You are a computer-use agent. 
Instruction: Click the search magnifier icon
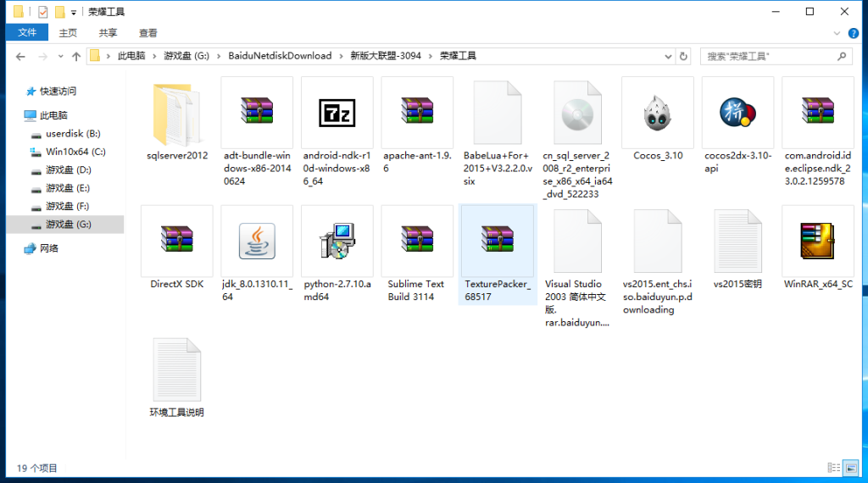tap(842, 57)
